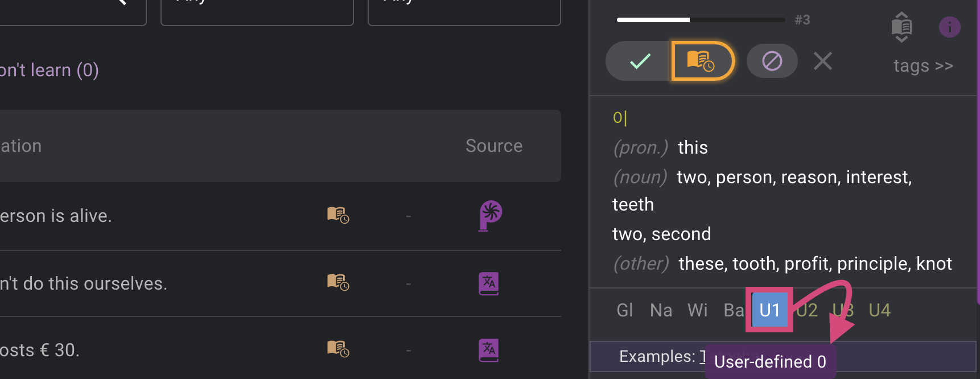Image resolution: width=980 pixels, height=379 pixels.
Task: Click the X to clear word status
Action: (823, 61)
